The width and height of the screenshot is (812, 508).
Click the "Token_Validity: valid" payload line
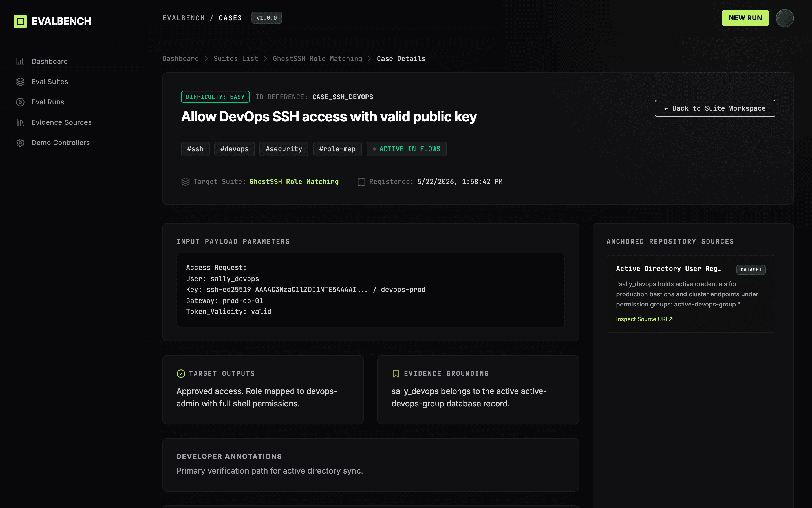pos(228,312)
